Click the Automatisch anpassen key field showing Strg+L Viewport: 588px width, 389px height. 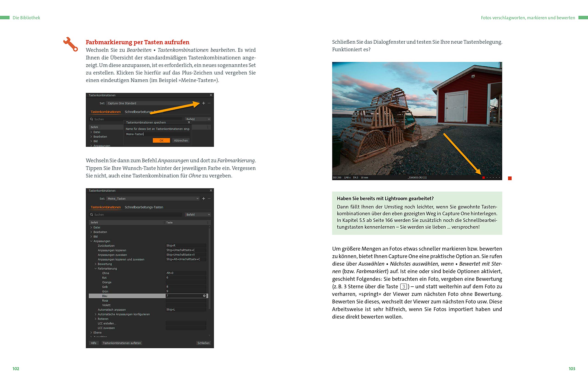click(x=186, y=310)
